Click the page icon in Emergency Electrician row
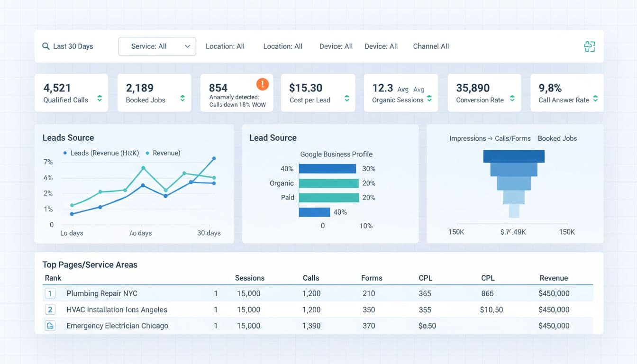The image size is (637, 364). [x=50, y=326]
